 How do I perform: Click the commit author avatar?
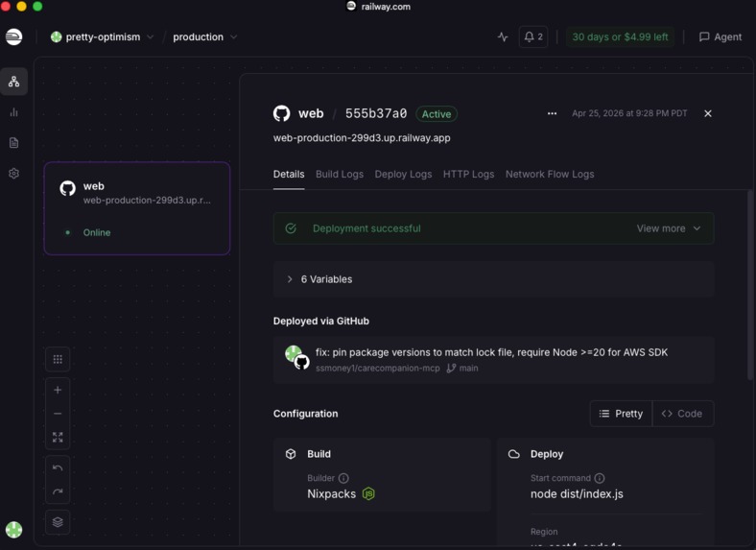pyautogui.click(x=294, y=353)
